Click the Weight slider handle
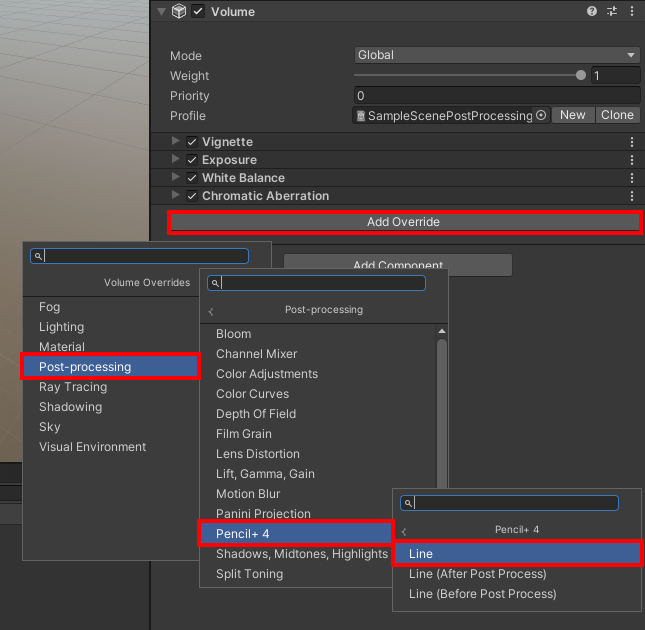 pyautogui.click(x=581, y=75)
